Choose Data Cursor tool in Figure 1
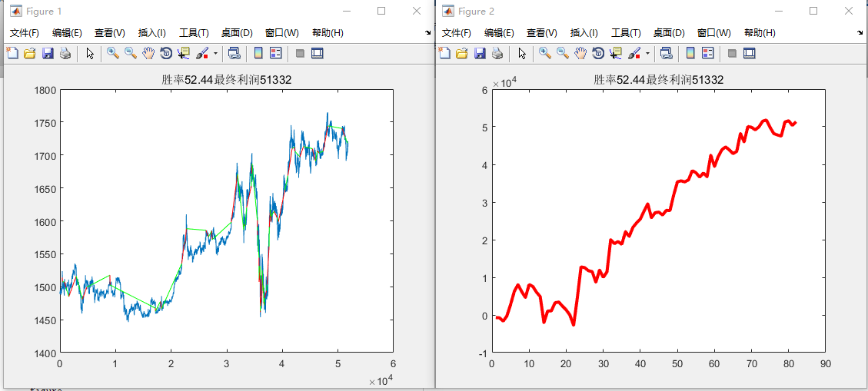The width and height of the screenshot is (868, 391). (184, 53)
